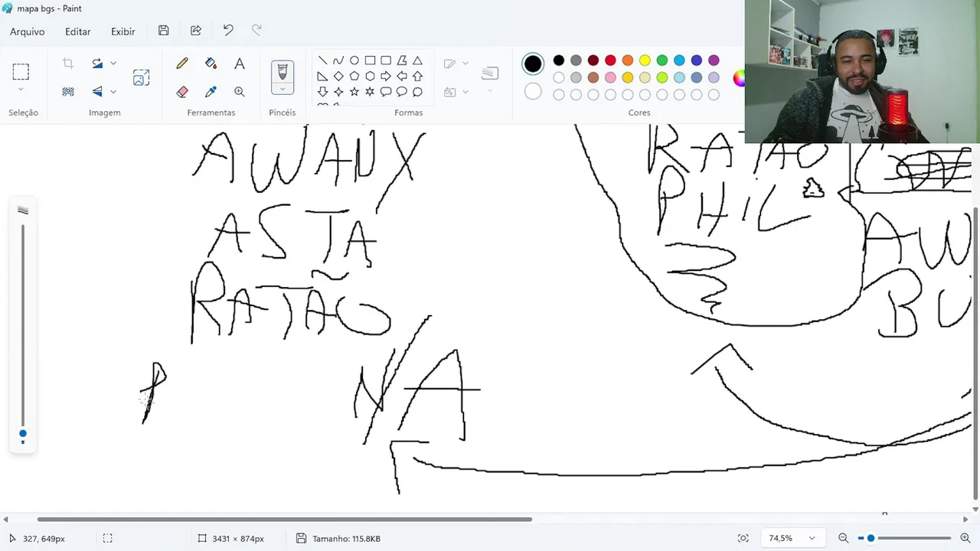Select the Pencil tool
The image size is (980, 551).
pos(182,64)
